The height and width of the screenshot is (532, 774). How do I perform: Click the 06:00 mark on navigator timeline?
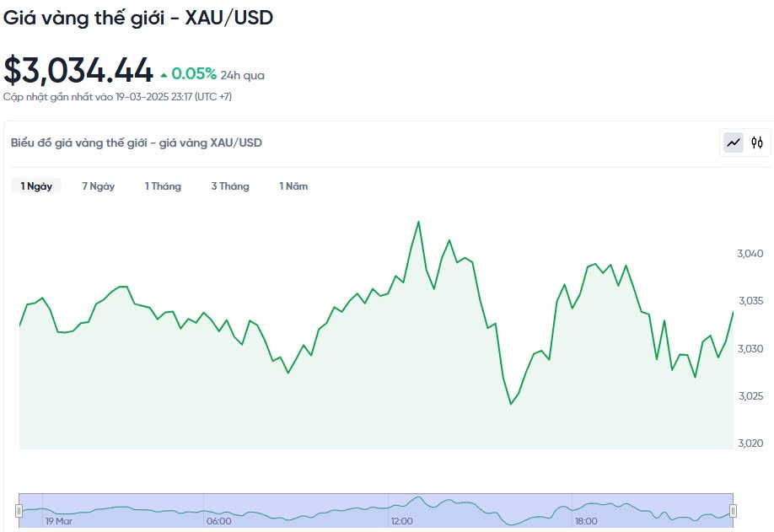(218, 521)
